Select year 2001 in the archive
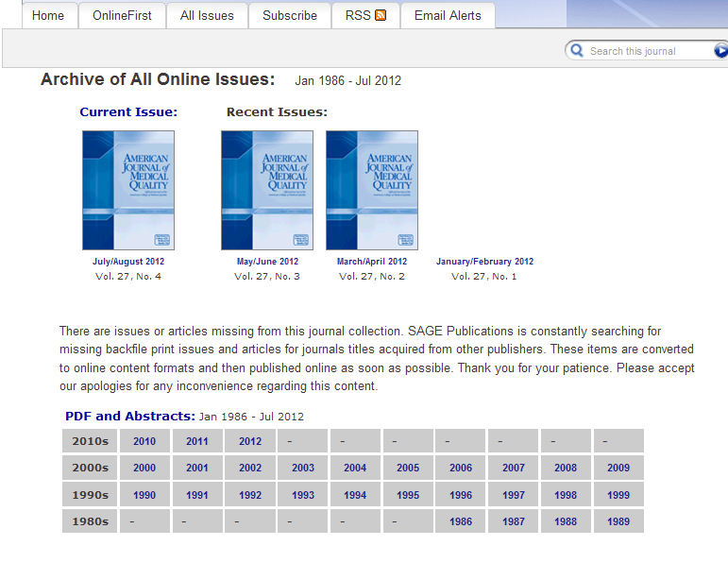 tap(197, 468)
